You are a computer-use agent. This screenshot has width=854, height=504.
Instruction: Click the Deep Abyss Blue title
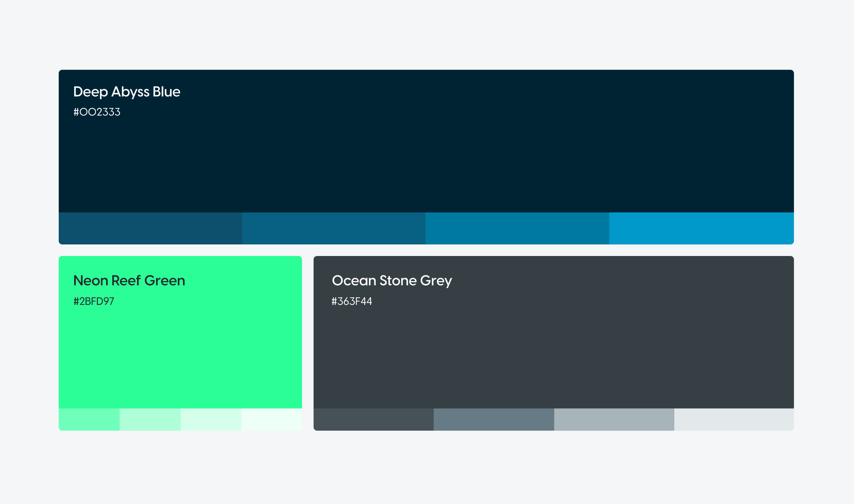click(x=126, y=92)
